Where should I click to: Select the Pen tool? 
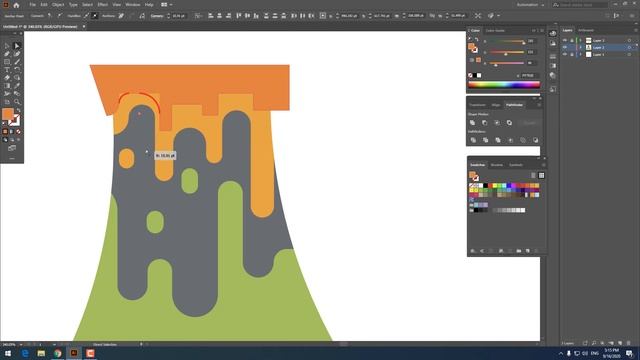tap(7, 54)
